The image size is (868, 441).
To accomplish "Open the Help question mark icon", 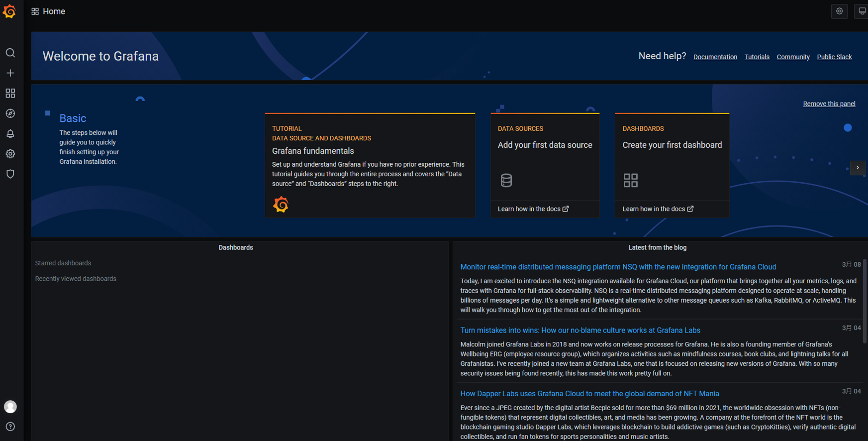I will pyautogui.click(x=10, y=427).
